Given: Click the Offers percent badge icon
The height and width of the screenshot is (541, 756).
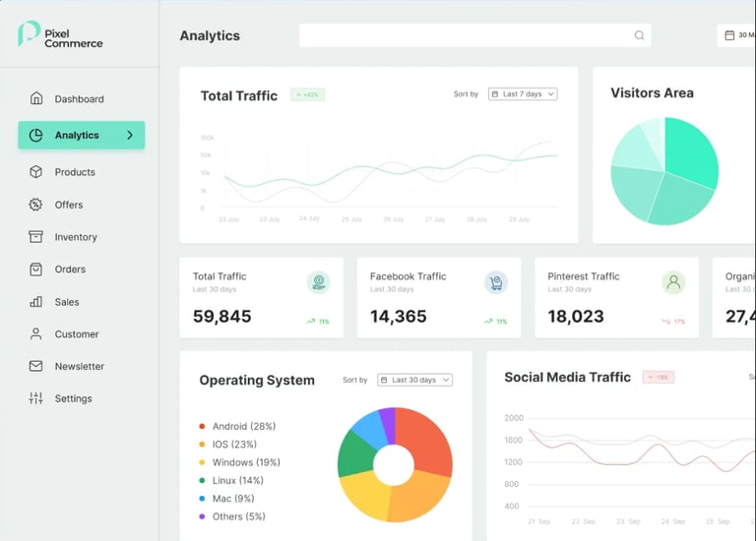Looking at the screenshot, I should tap(35, 205).
